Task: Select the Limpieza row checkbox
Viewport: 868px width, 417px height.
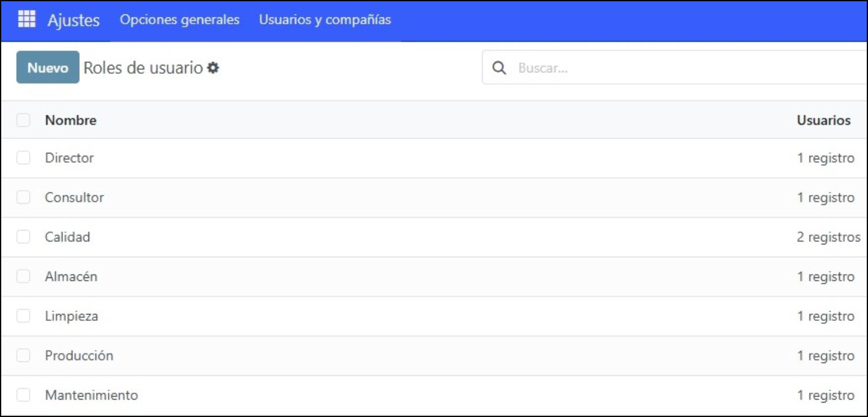Action: tap(23, 316)
